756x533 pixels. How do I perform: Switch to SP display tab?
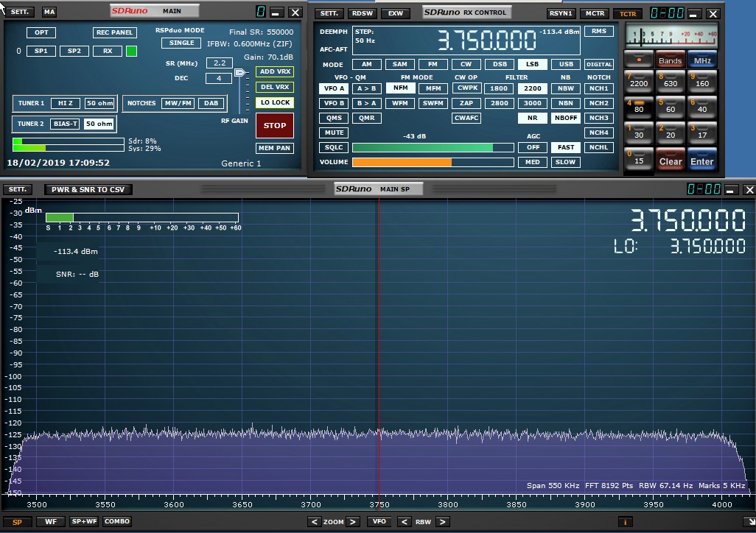point(18,522)
